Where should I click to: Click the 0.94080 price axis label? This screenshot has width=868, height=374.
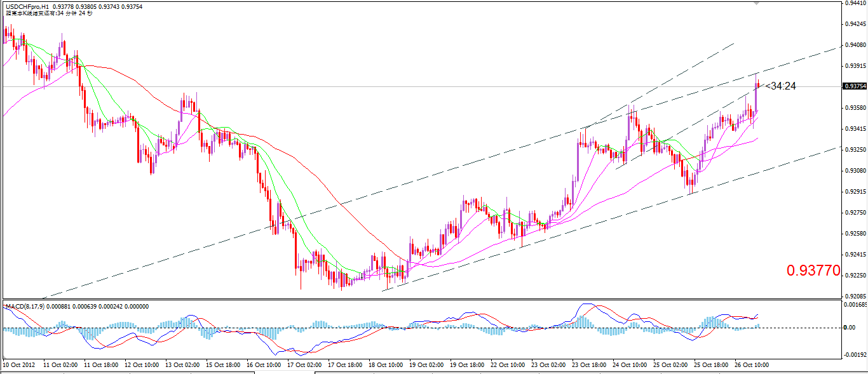tap(855, 45)
